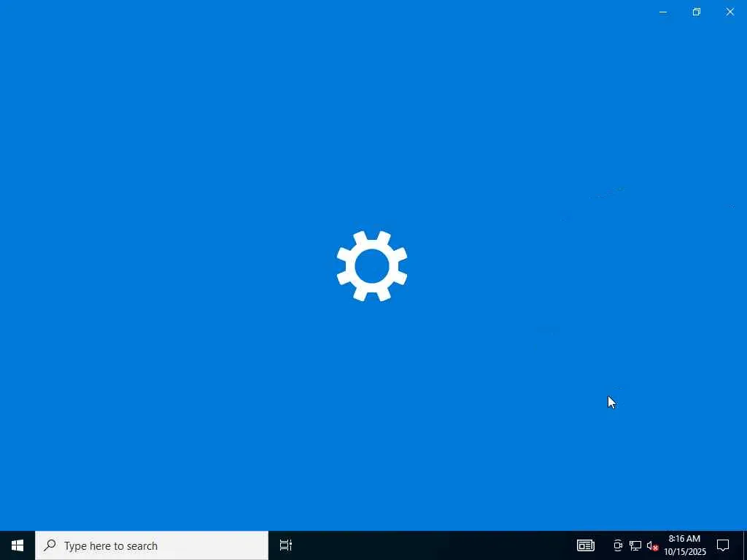Restore down the Settings window
This screenshot has height=560, width=747.
[697, 12]
